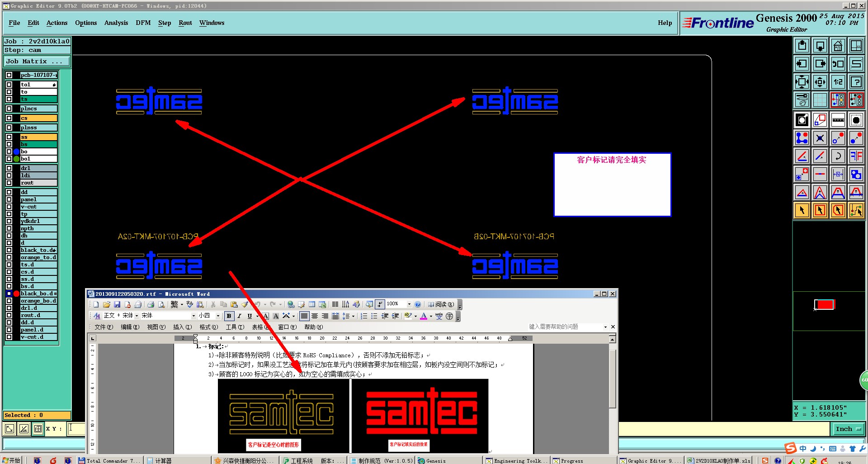868x464 pixels.
Task: Open the Actions menu
Action: coord(57,23)
